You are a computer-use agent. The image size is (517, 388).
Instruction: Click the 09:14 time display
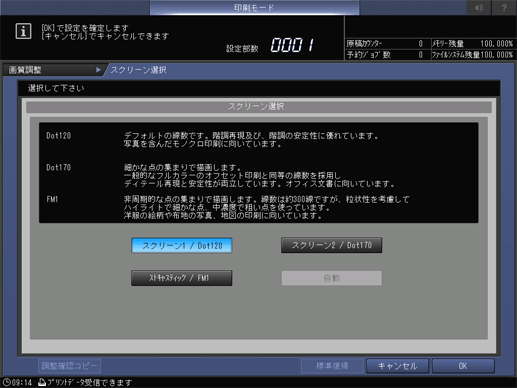pos(22,382)
